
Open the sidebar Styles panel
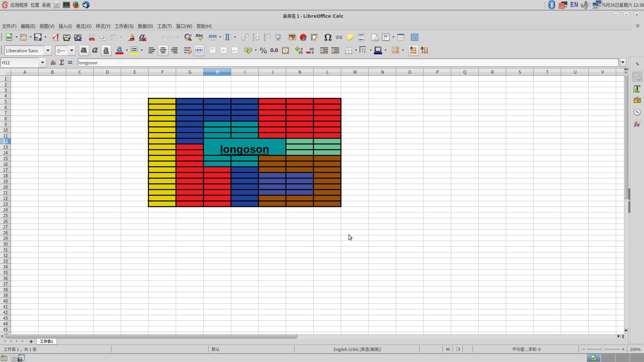(x=637, y=89)
